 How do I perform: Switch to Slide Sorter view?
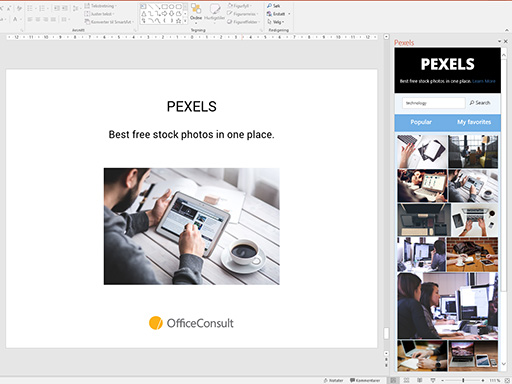click(x=407, y=380)
